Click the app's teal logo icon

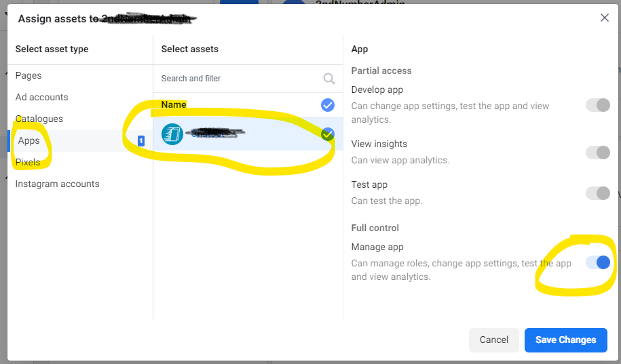[x=172, y=134]
